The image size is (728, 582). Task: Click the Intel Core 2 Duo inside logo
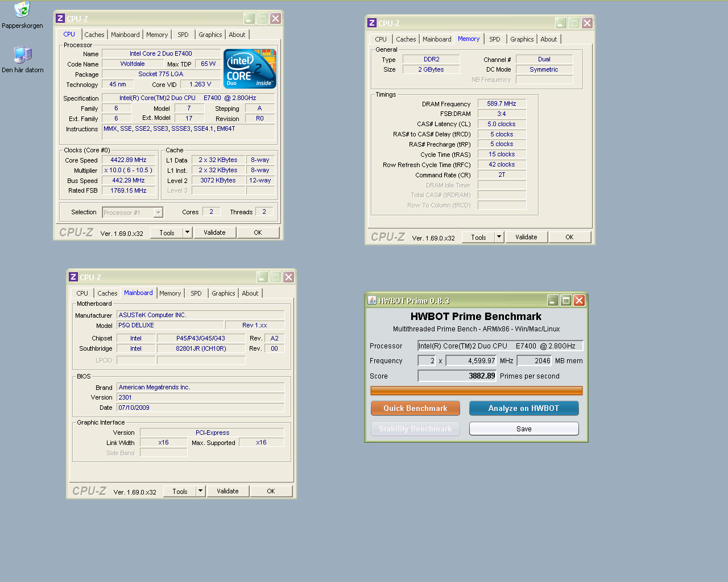(250, 68)
